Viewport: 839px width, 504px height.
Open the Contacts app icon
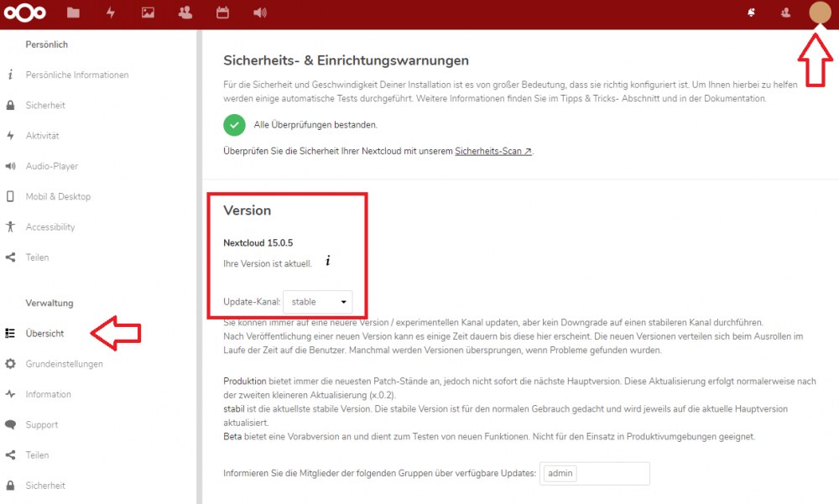point(185,13)
